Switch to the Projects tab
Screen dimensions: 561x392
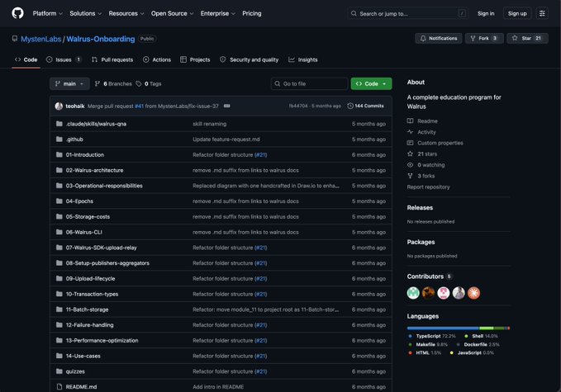click(195, 59)
